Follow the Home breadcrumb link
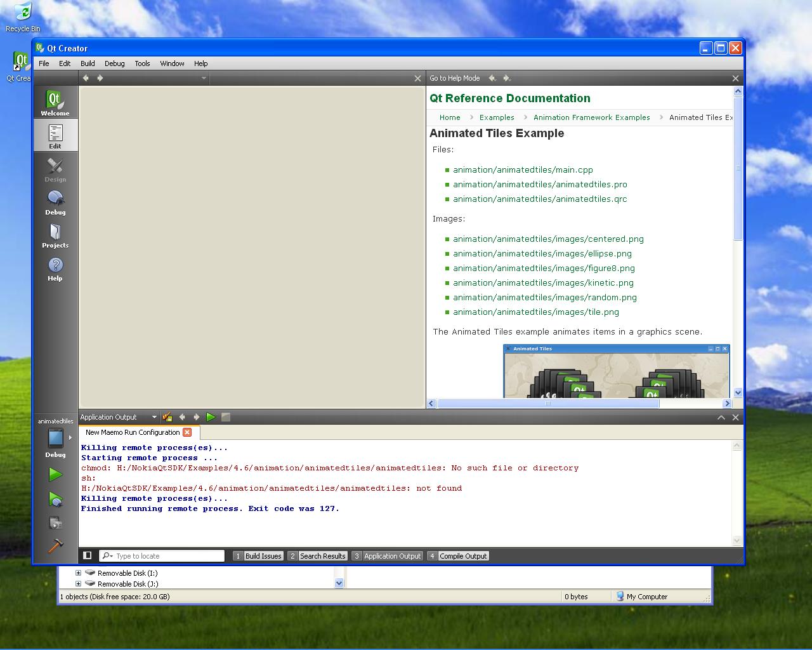This screenshot has height=650, width=812. [450, 117]
